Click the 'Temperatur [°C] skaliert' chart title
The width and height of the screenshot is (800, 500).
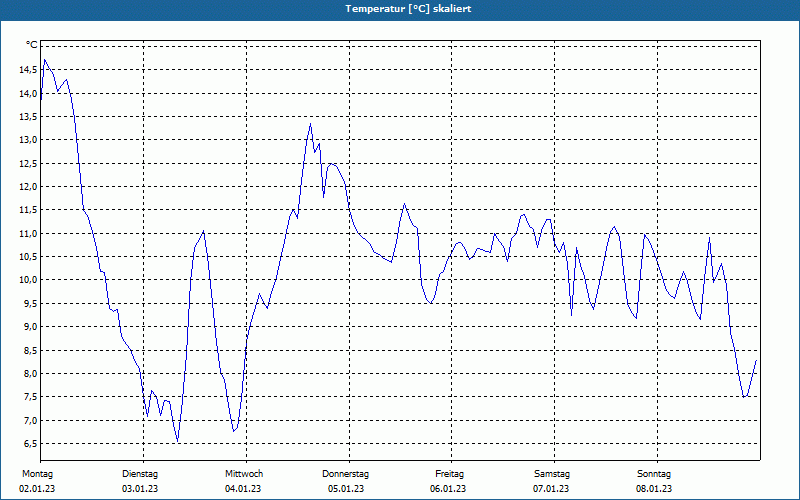(x=408, y=9)
